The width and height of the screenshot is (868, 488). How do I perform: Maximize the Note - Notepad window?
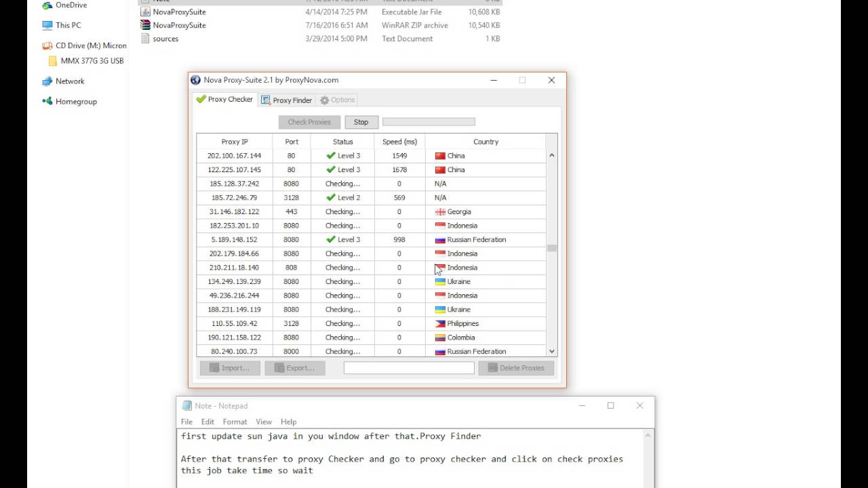(x=610, y=405)
